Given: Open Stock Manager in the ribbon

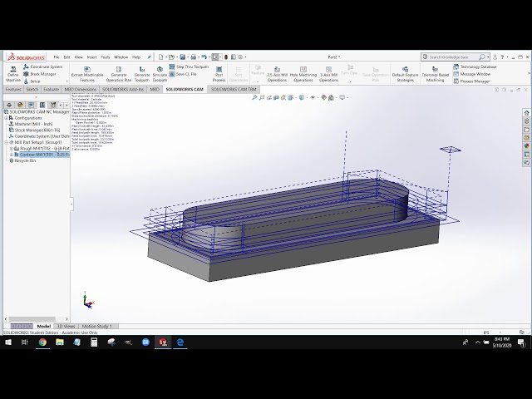Looking at the screenshot, I should (x=40, y=74).
